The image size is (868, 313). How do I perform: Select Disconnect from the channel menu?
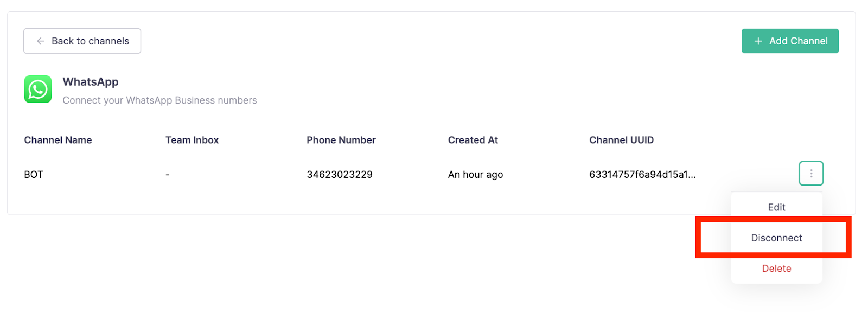click(776, 238)
